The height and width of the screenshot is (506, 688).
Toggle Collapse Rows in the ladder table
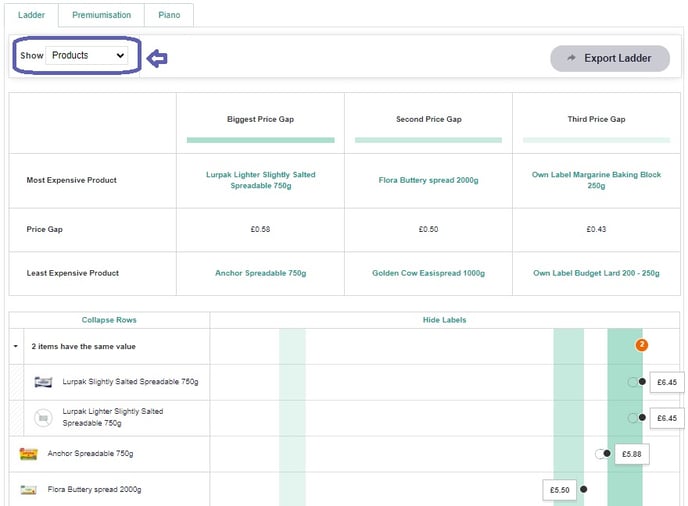click(x=109, y=320)
